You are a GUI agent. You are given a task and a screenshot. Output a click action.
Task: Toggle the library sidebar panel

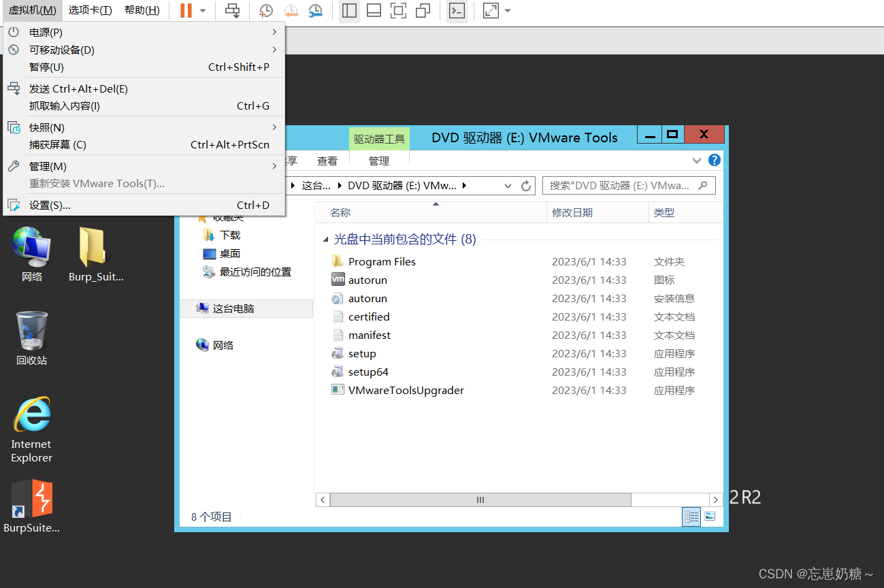[x=349, y=10]
